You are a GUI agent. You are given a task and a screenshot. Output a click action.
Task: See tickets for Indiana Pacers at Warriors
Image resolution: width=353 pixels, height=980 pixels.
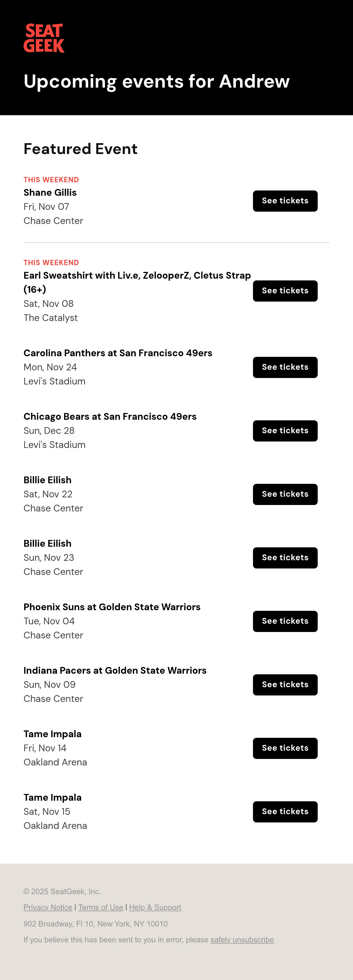click(285, 685)
